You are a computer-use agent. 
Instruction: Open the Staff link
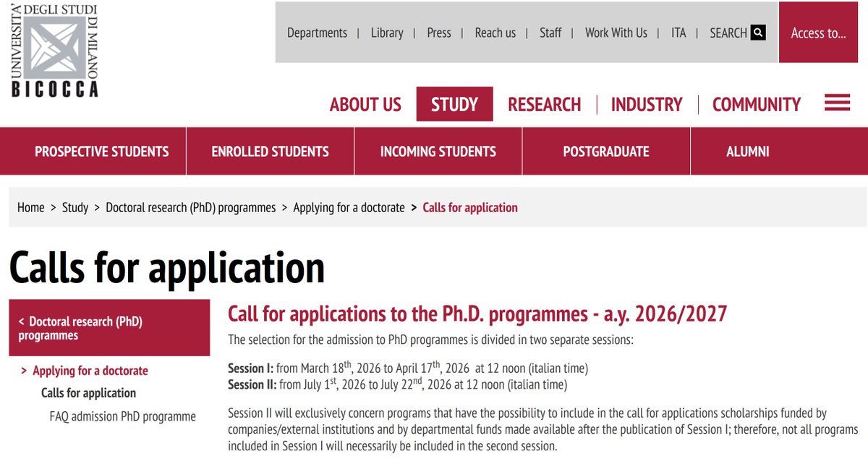550,33
